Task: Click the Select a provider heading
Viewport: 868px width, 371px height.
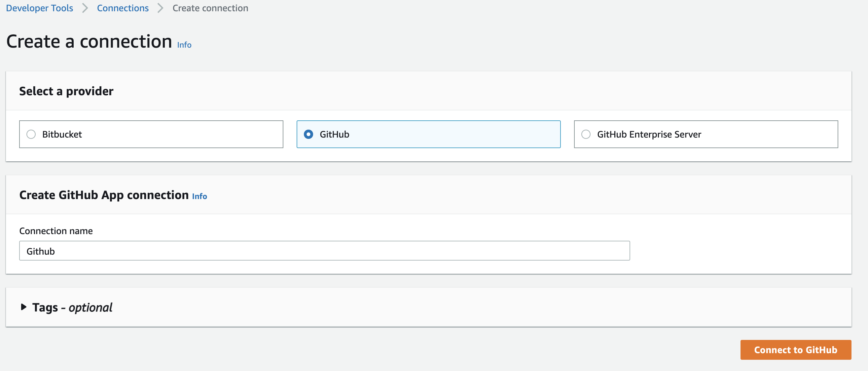Action: pyautogui.click(x=66, y=91)
